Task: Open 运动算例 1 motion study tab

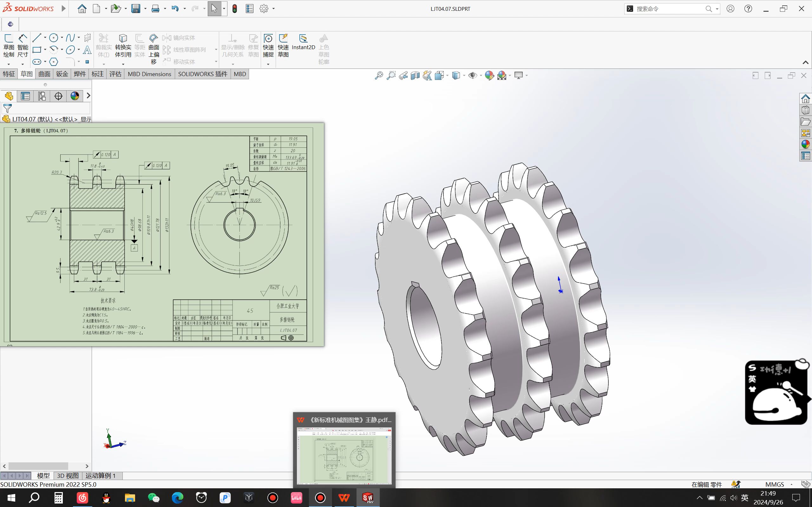Action: tap(101, 476)
